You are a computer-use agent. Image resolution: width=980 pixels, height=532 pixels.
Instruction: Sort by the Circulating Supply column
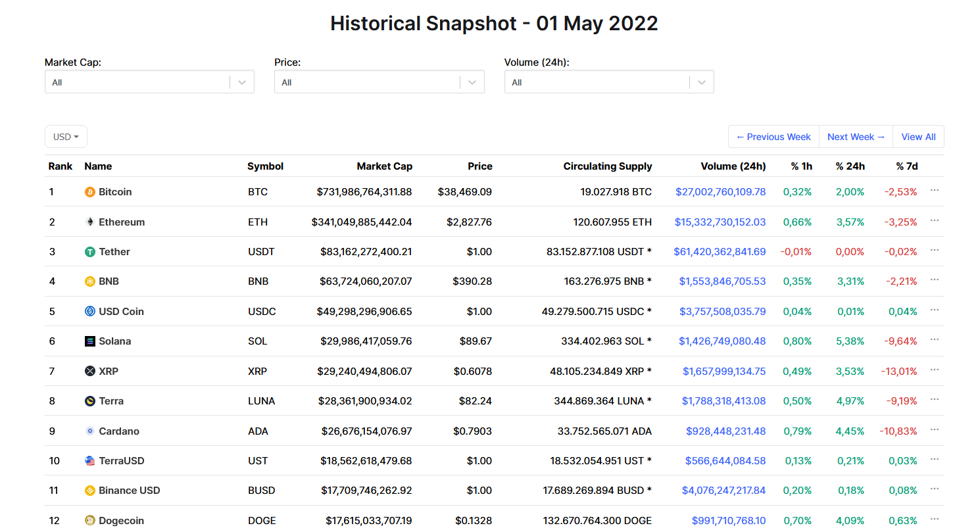tap(608, 166)
